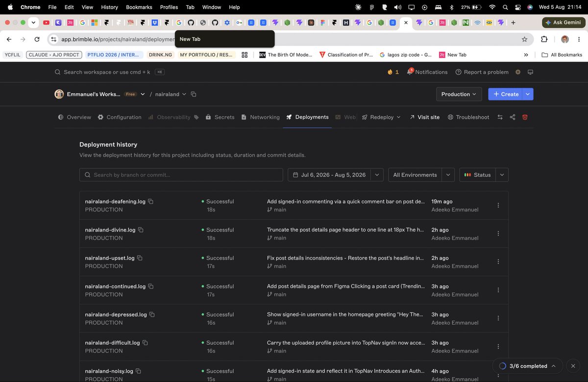
Task: Show hidden bookmarks overflow chevron
Action: 526,55
